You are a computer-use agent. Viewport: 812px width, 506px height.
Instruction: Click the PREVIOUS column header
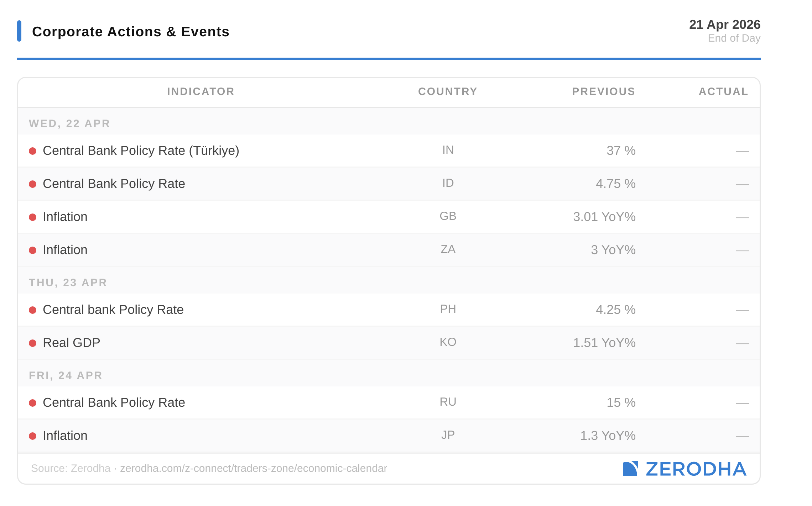[x=603, y=91]
